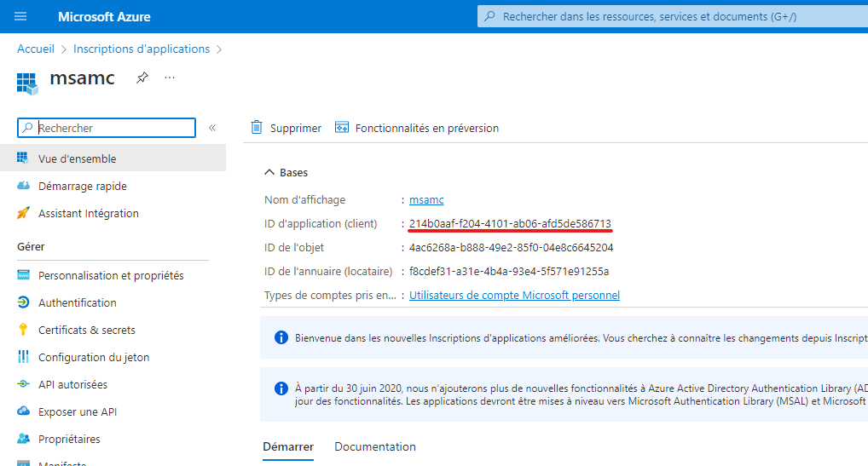
Task: Click the Authentification arrow icon
Action: point(23,302)
